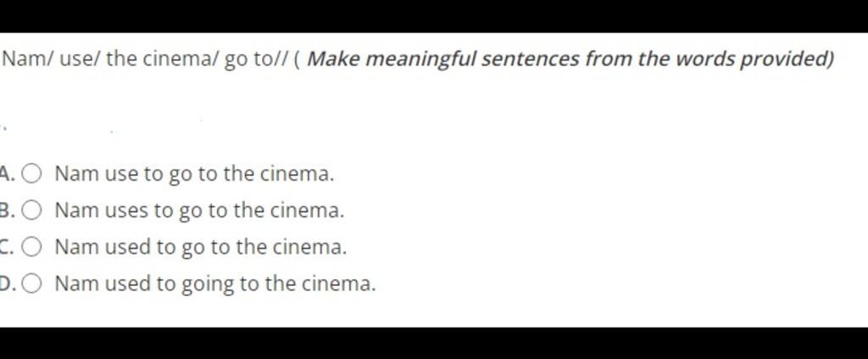This screenshot has height=359, width=868.
Task: Mark option C radio button
Action: pos(31,247)
